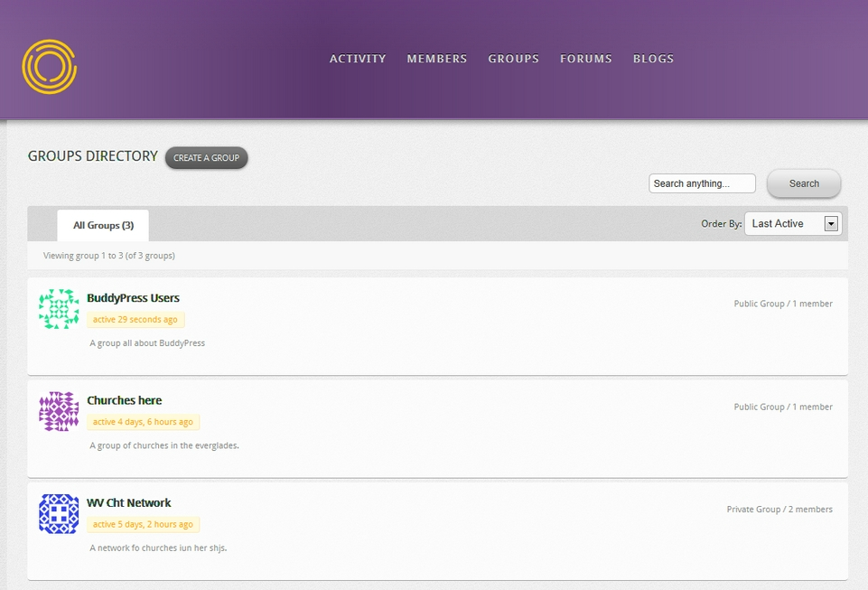Viewport: 868px width, 590px height.
Task: Select the All Groups (3) tab
Action: coord(103,226)
